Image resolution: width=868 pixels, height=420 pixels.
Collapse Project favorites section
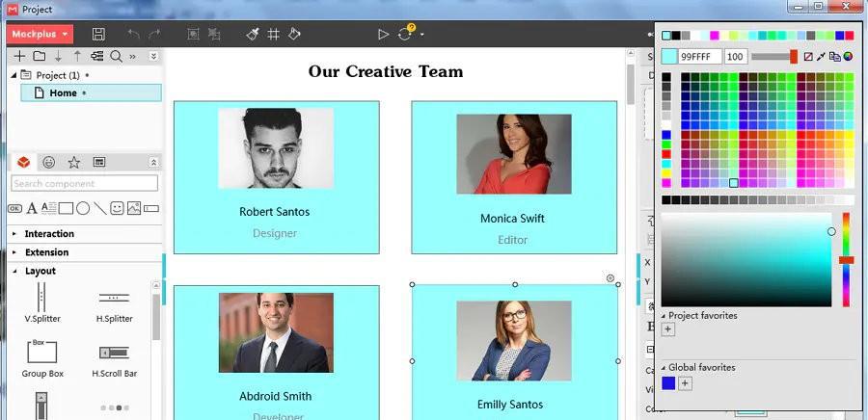(665, 316)
